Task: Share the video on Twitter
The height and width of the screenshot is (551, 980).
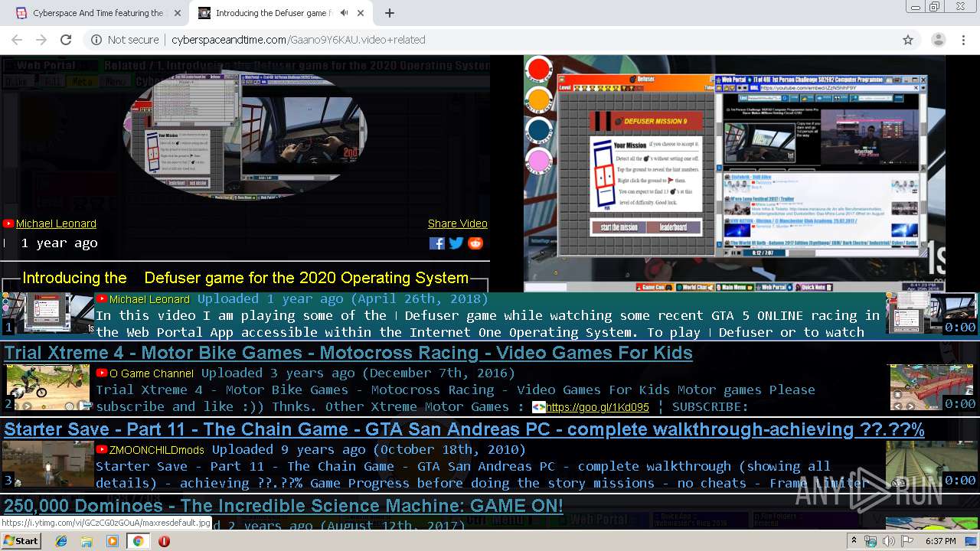Action: coord(456,243)
